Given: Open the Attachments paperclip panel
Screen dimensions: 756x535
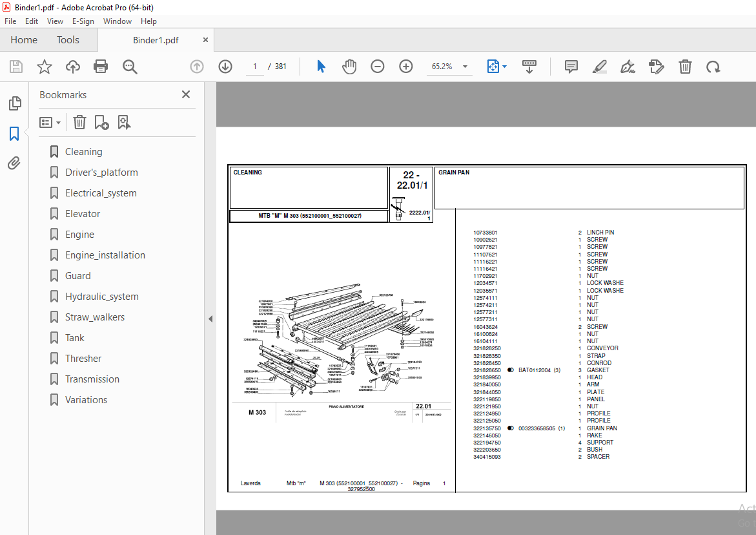Looking at the screenshot, I should coord(14,163).
